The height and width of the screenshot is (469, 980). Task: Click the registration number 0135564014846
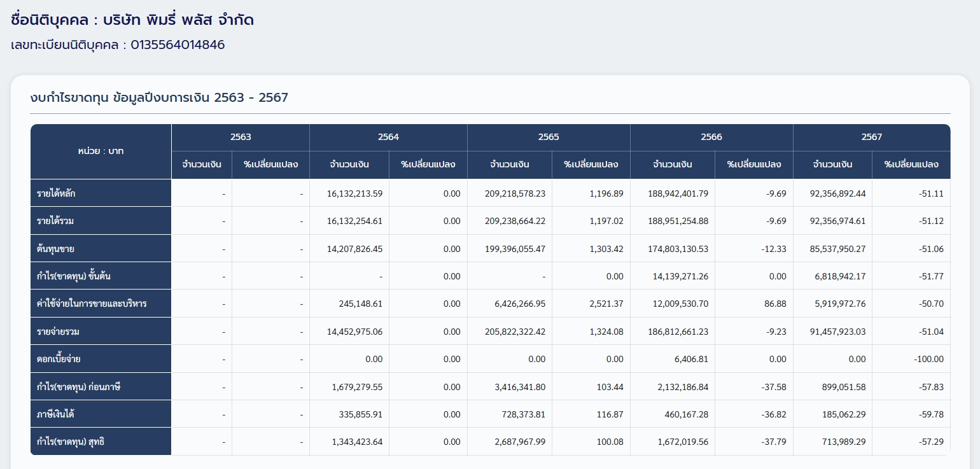click(x=178, y=45)
